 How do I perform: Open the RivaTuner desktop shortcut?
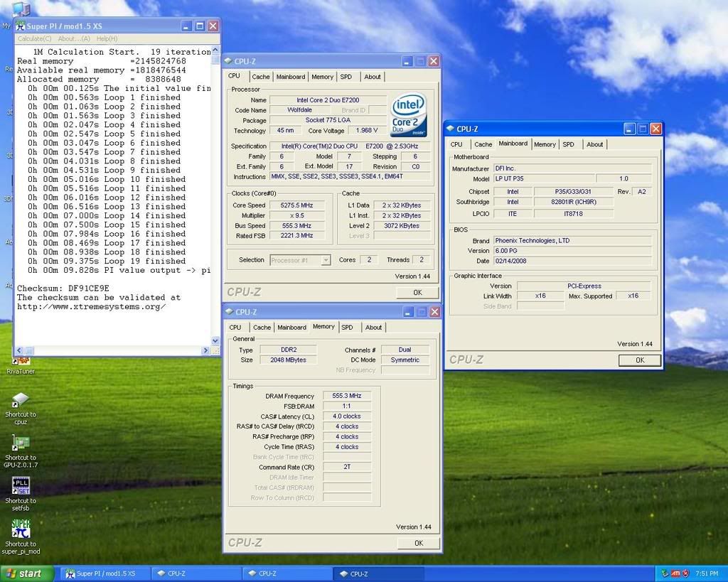tap(21, 365)
